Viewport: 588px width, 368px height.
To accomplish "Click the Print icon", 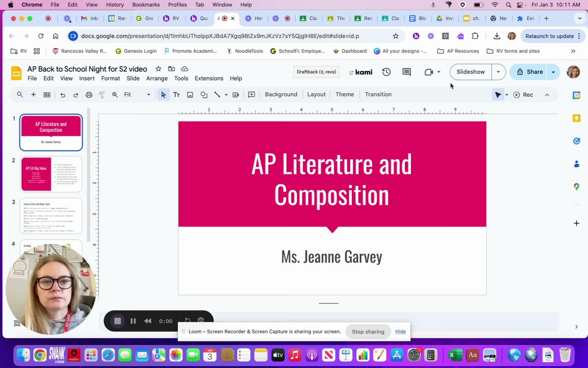I will 89,95.
